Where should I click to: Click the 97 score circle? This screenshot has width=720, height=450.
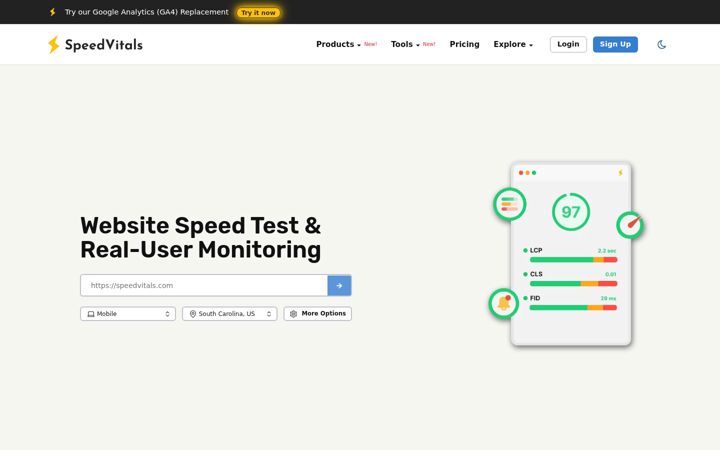click(571, 212)
